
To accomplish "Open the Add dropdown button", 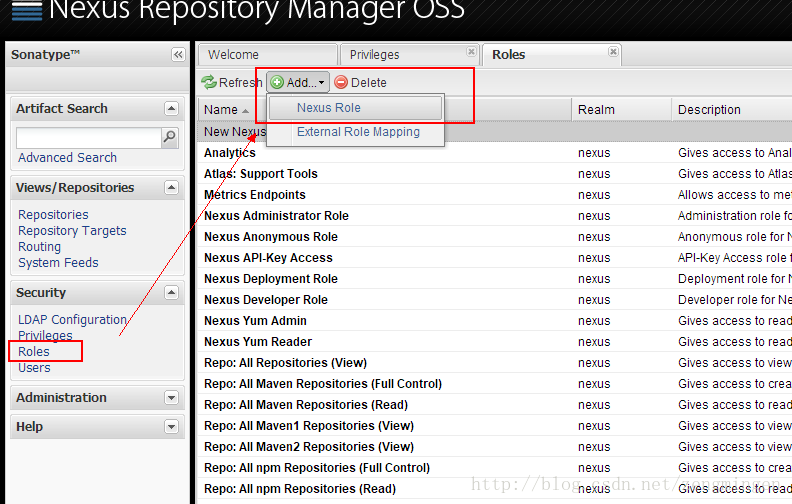I will coord(298,82).
